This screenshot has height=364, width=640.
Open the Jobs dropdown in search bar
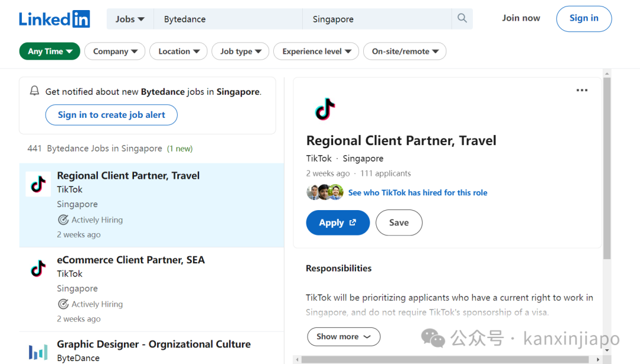point(130,19)
